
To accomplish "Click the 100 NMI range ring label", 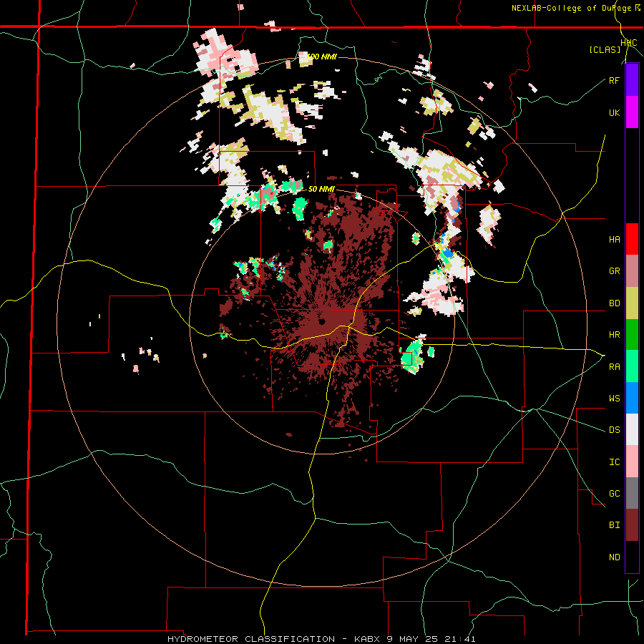I will [321, 57].
